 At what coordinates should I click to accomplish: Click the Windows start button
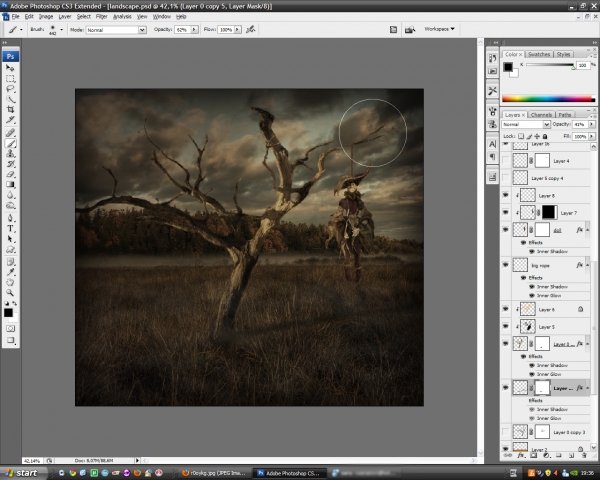pos(23,473)
